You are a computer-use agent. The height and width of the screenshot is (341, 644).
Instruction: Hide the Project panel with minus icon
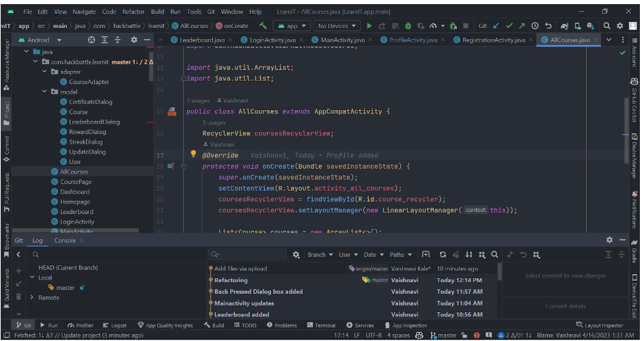click(x=147, y=40)
